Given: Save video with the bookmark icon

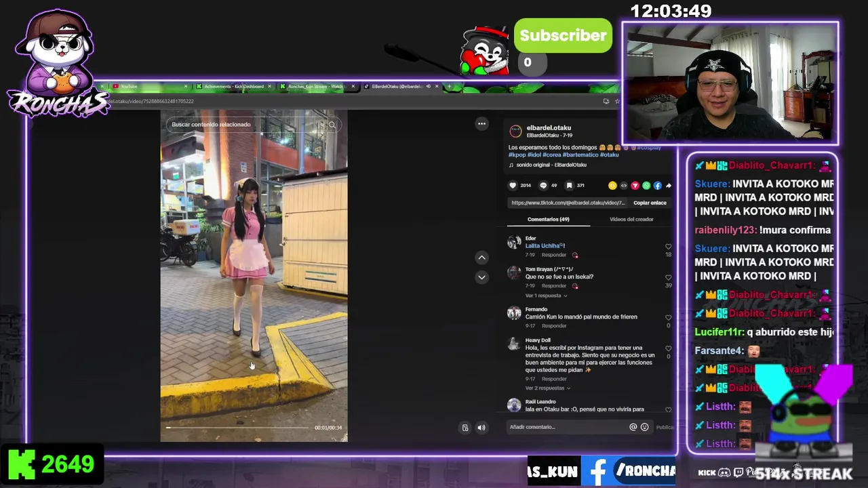Looking at the screenshot, I should [x=569, y=186].
